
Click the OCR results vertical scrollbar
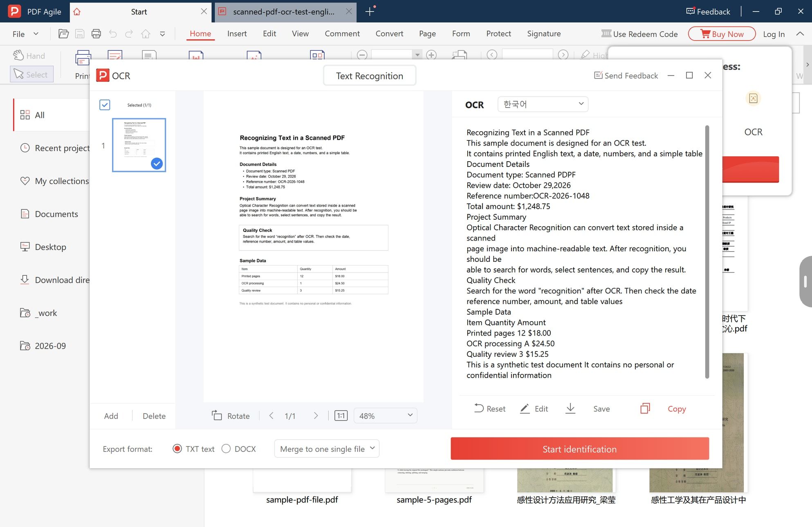click(x=707, y=252)
